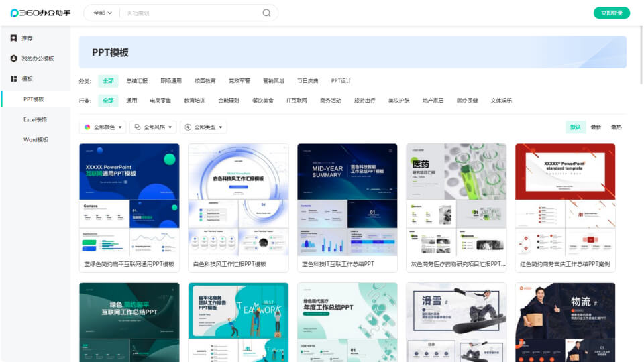
Task: Open the 白色科技风工作汇报PPT模板 thumbnail
Action: pyautogui.click(x=238, y=200)
